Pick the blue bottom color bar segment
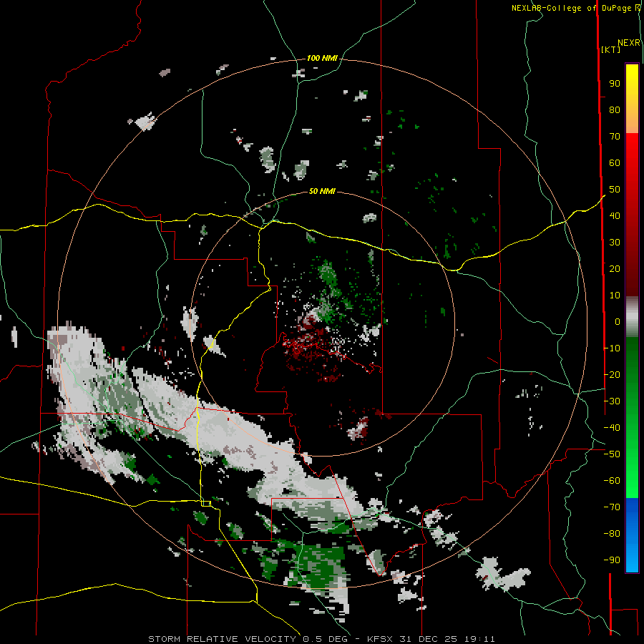Screen dimensions: 644x644 [x=632, y=535]
